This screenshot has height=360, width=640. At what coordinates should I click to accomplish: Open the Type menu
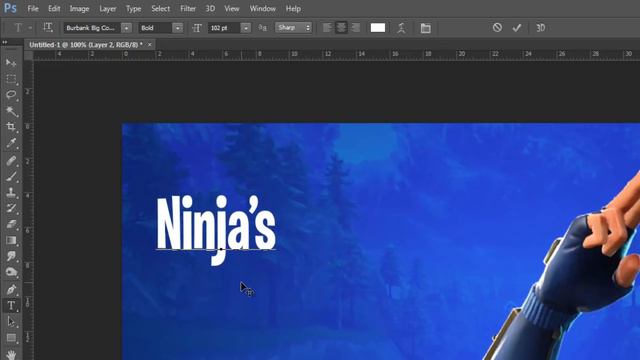133,8
